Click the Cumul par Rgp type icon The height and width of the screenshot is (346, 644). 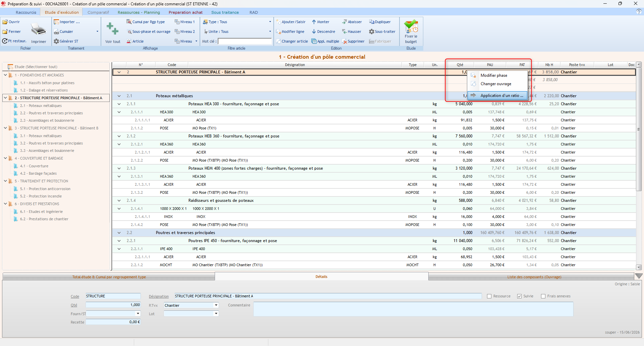(129, 22)
